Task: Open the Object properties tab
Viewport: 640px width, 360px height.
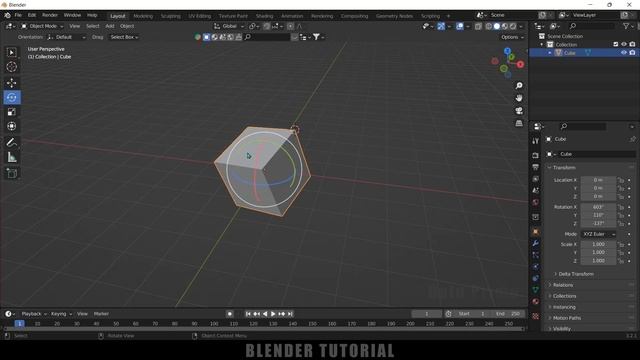Action: (x=536, y=232)
